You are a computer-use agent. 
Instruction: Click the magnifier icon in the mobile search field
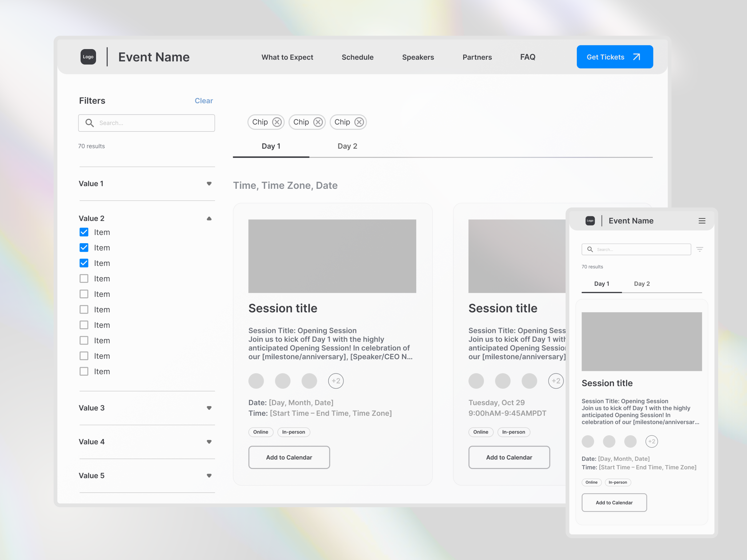click(x=590, y=249)
